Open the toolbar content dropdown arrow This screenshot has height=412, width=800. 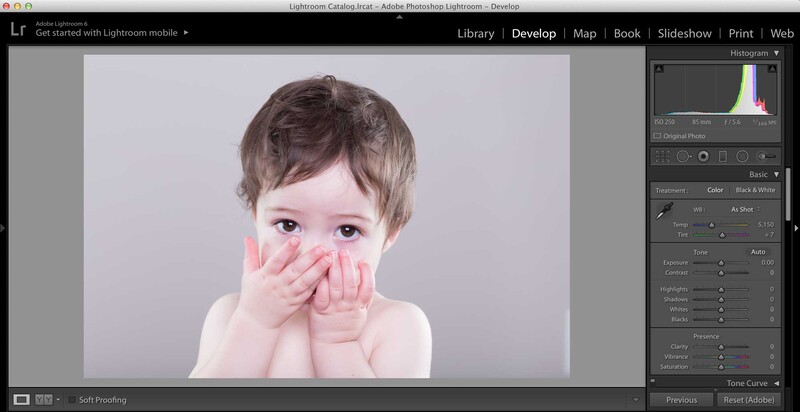[635, 400]
